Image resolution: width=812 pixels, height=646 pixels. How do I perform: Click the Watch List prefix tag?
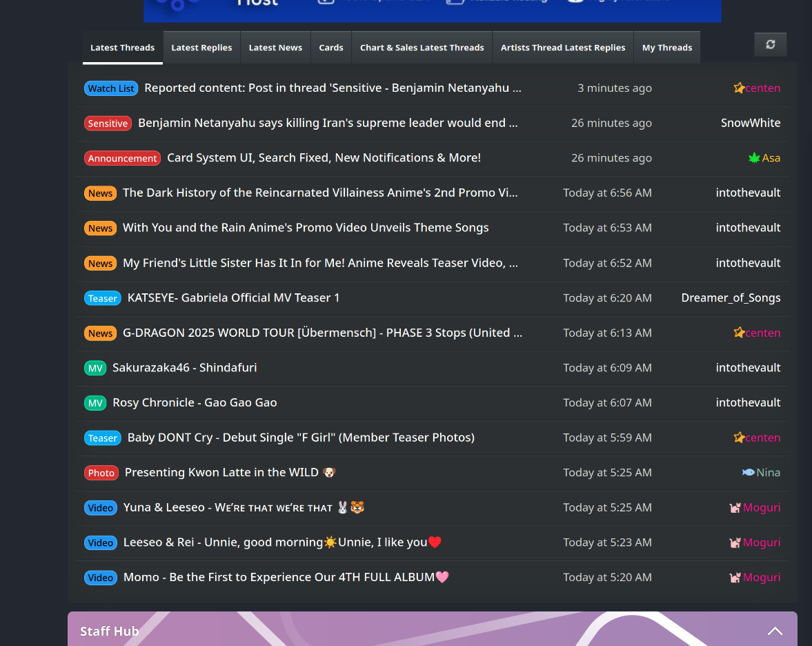(x=111, y=88)
